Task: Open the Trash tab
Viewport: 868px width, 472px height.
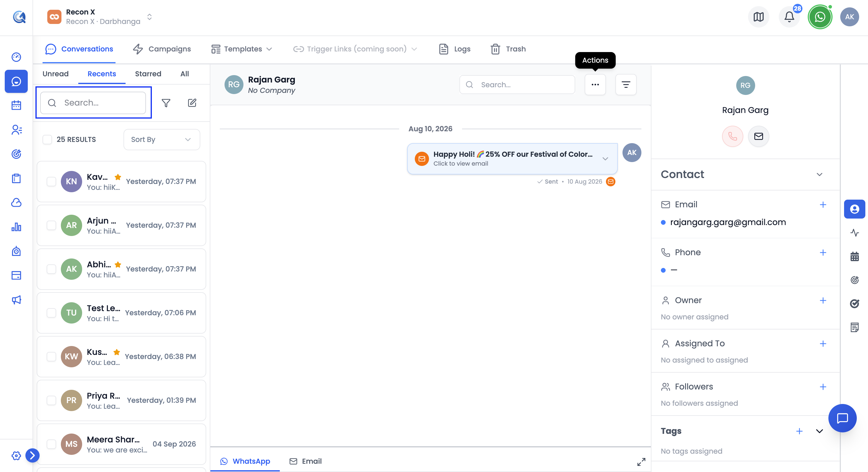Action: pyautogui.click(x=508, y=49)
